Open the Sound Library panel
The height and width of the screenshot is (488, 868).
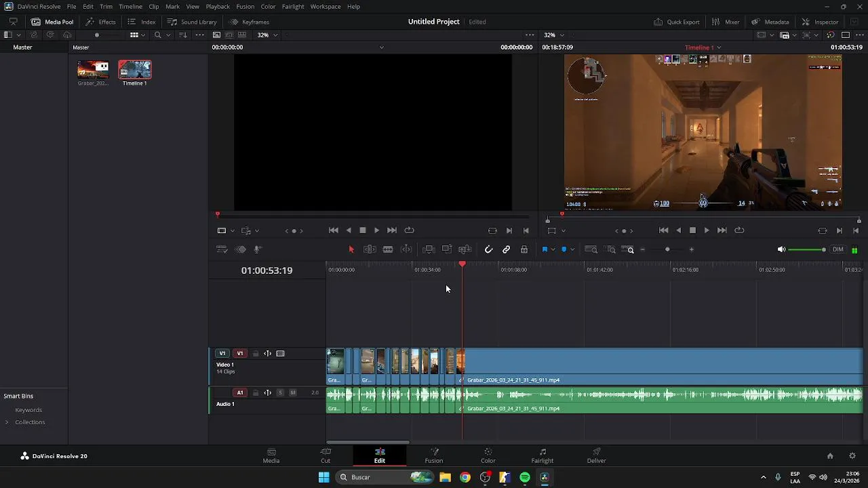pos(192,22)
